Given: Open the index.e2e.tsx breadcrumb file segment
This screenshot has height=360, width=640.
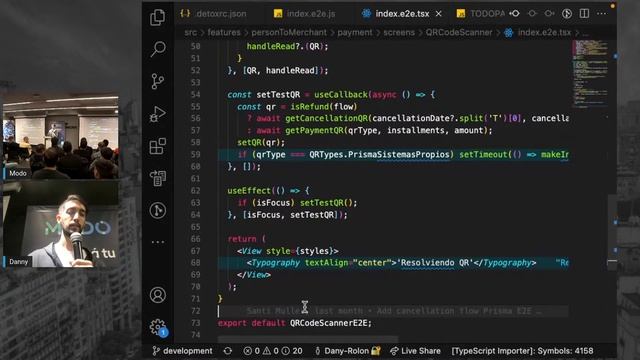Looking at the screenshot, I should [x=538, y=32].
